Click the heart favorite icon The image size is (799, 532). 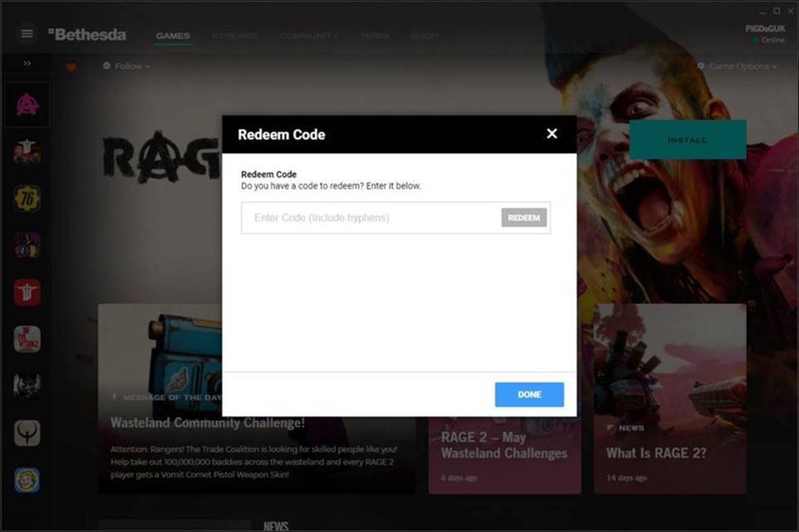coord(71,66)
